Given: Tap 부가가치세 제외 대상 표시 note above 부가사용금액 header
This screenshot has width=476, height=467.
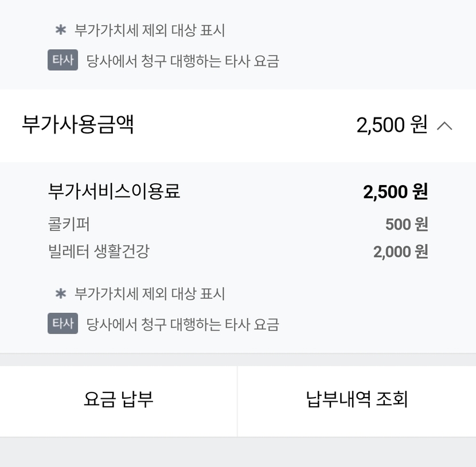Looking at the screenshot, I should click(x=150, y=30).
